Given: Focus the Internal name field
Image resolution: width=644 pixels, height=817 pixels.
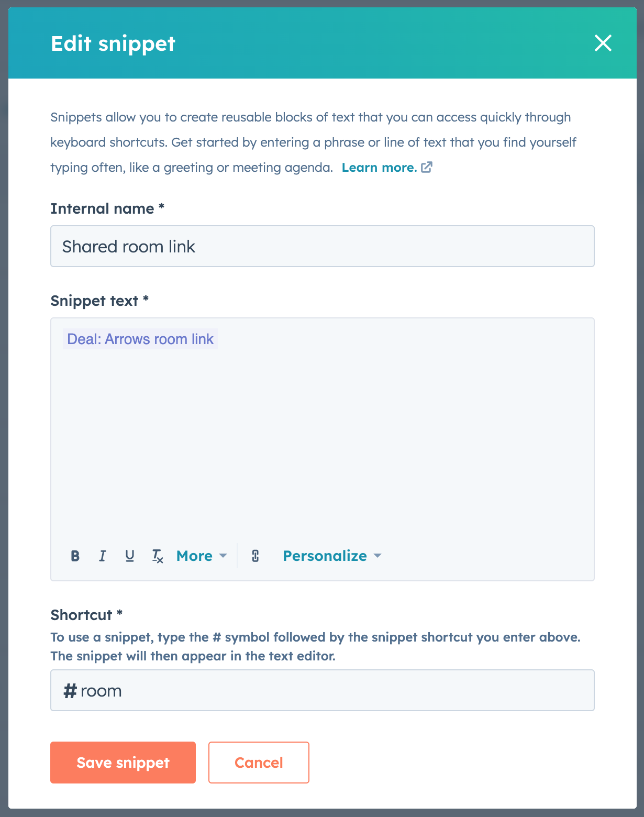Looking at the screenshot, I should pos(322,246).
